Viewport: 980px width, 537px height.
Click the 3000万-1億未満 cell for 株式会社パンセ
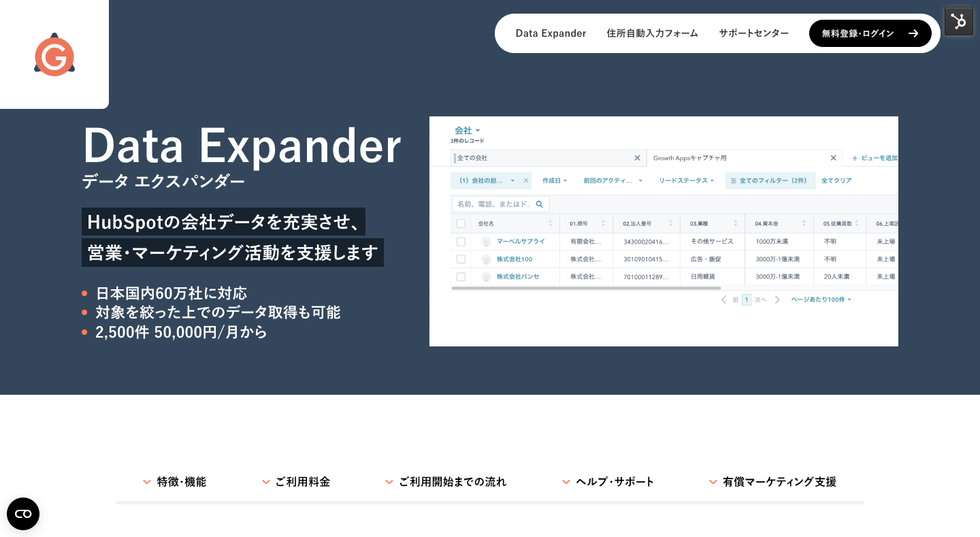[x=777, y=277]
